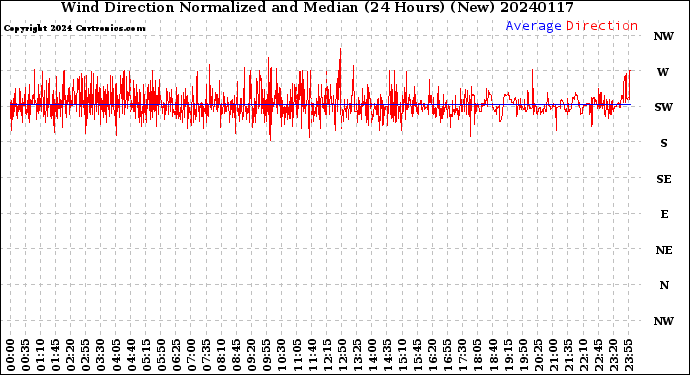The width and height of the screenshot is (690, 375).
Task: Click the 14:35 time axis label
Action: point(387,355)
